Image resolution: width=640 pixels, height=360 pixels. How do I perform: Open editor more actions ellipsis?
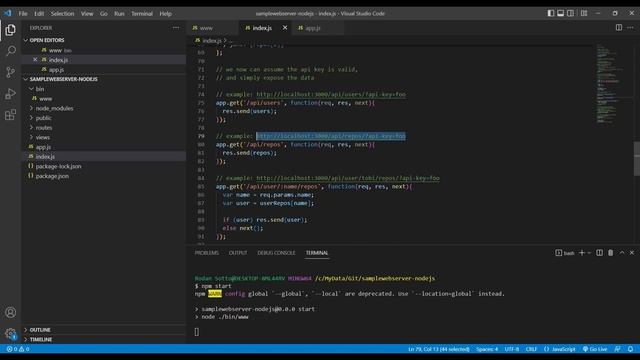coord(630,27)
